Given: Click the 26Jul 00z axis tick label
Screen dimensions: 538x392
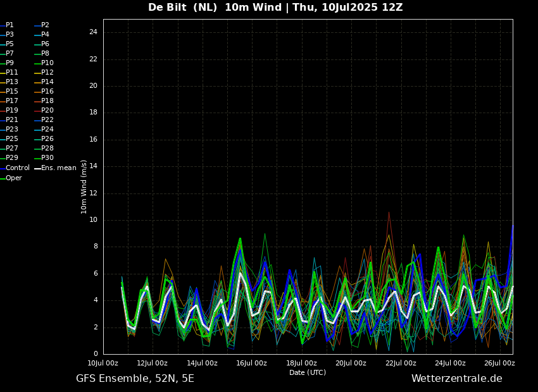Looking at the screenshot, I should pyautogui.click(x=499, y=363).
